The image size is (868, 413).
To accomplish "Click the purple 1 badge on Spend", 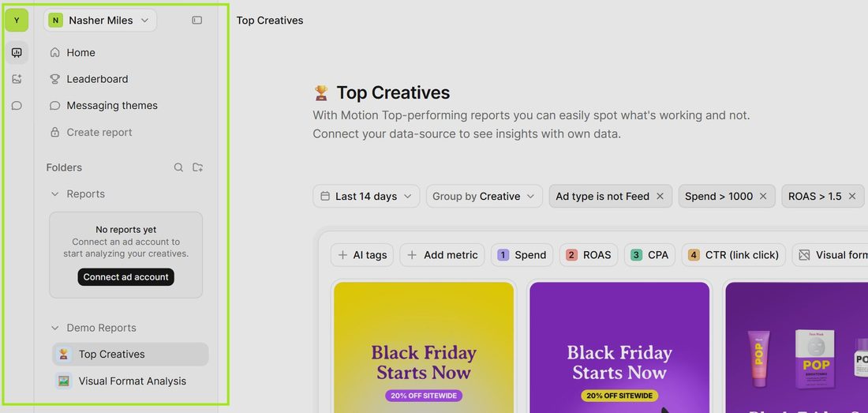I will [x=503, y=255].
